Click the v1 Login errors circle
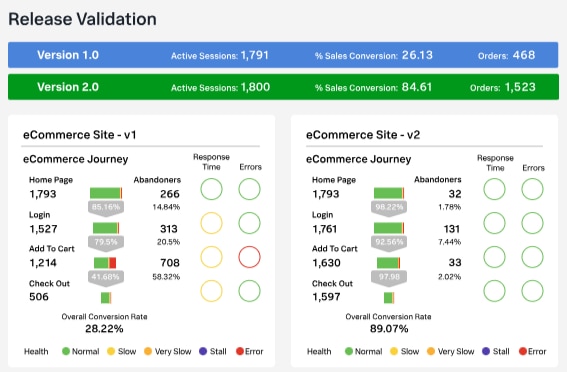The height and width of the screenshot is (372, 567). coord(250,223)
